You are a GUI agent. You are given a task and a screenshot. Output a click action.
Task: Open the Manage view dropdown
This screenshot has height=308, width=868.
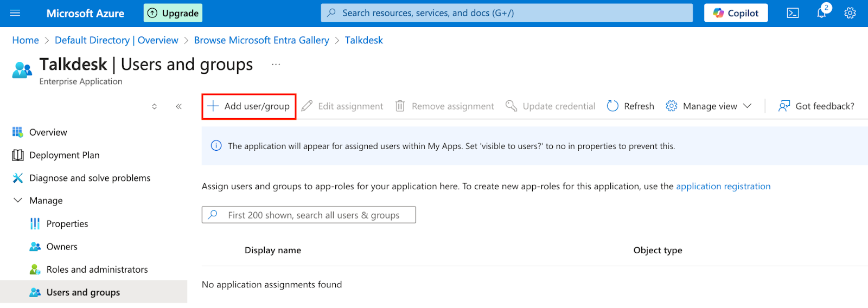(x=709, y=106)
